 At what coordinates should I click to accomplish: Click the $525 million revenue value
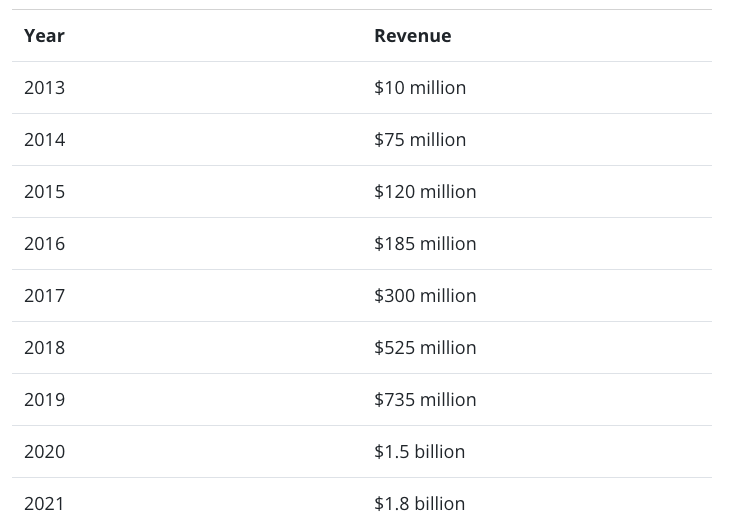(425, 348)
